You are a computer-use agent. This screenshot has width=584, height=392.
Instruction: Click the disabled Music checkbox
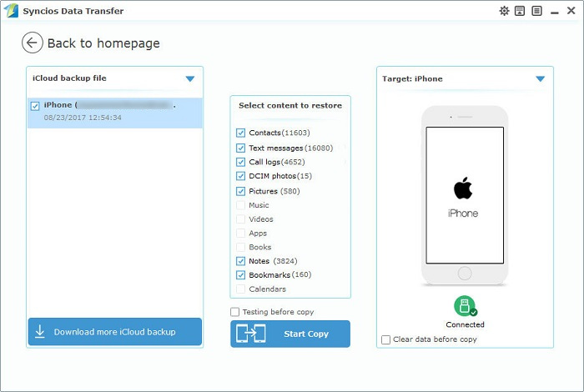coord(240,205)
